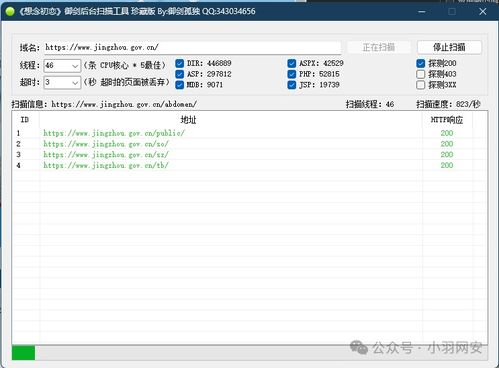Select the 200 response in row 2
The height and width of the screenshot is (368, 499).
447,144
